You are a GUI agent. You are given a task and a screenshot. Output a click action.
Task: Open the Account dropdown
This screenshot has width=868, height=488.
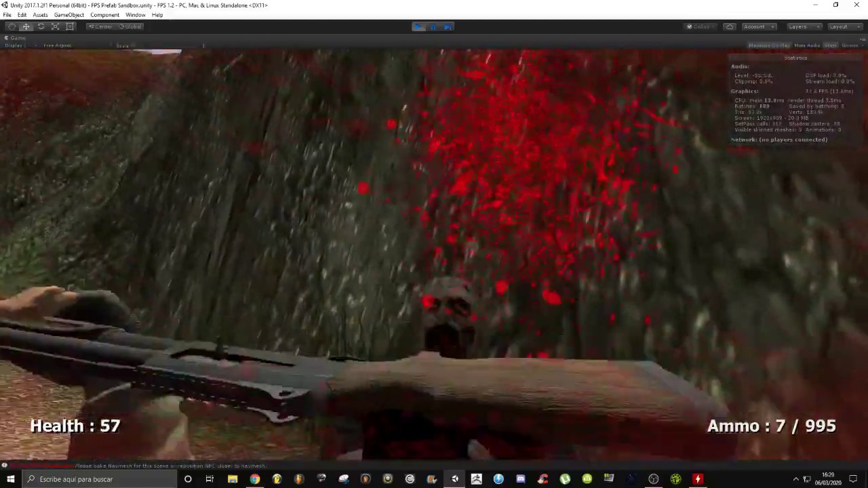(x=759, y=26)
